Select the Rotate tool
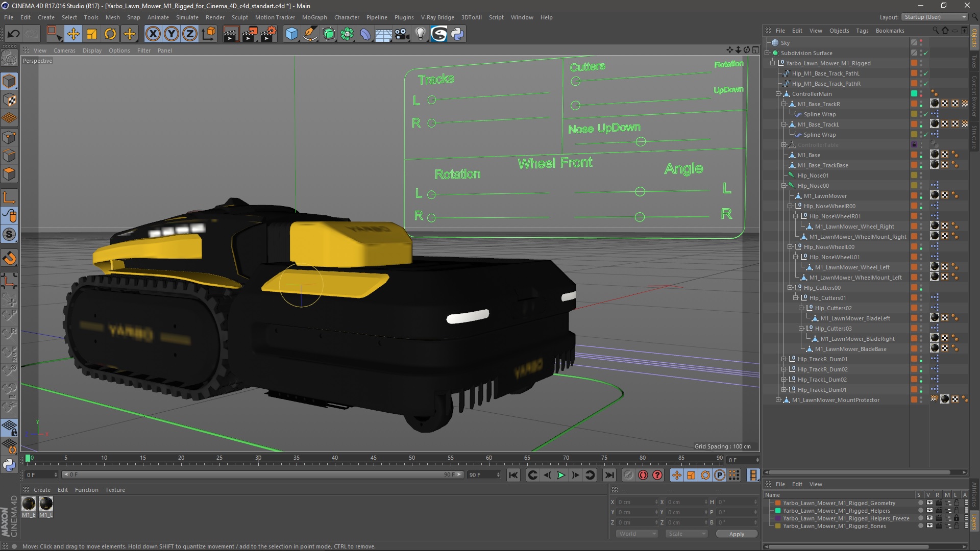Screen dimensions: 980x551 tap(110, 34)
